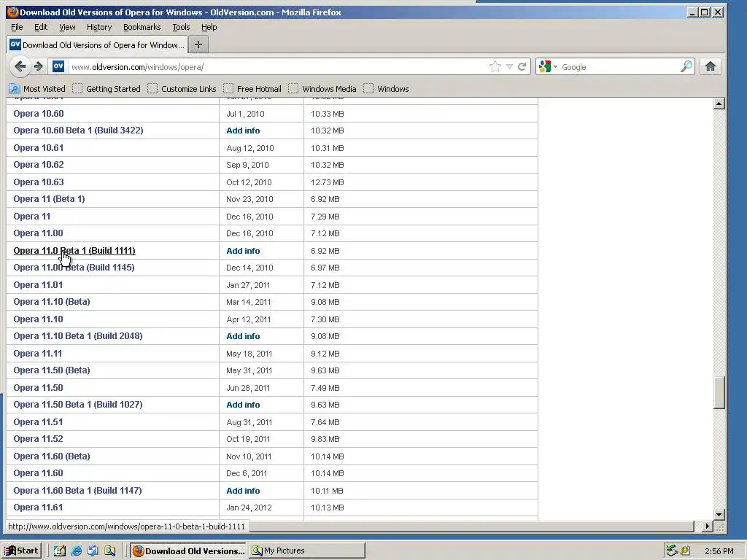747x560 pixels.
Task: Click the vertical scrollbar down arrow
Action: (719, 514)
